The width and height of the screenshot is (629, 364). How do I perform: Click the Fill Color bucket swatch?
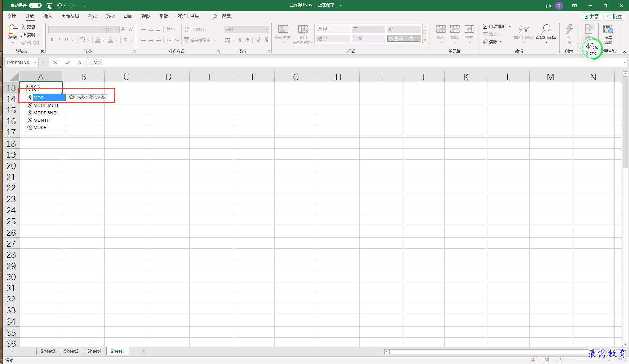click(x=98, y=40)
